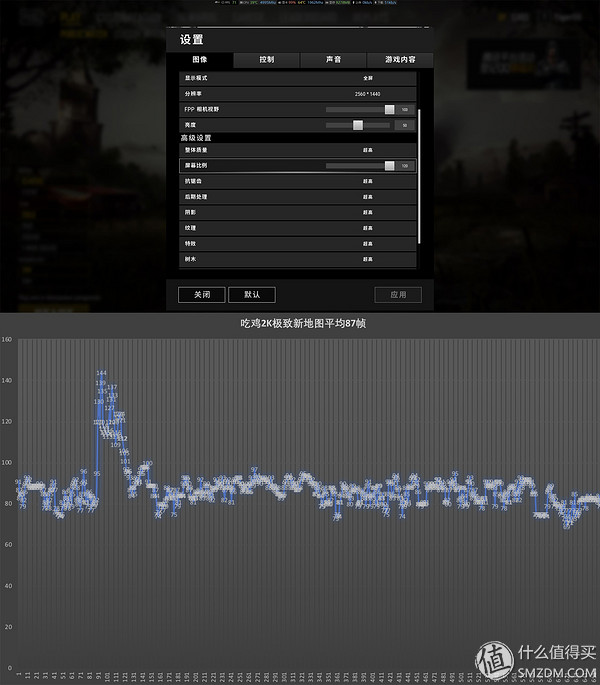Click the 60 label on chart axis
The height and width of the screenshot is (685, 600).
[x=8, y=545]
